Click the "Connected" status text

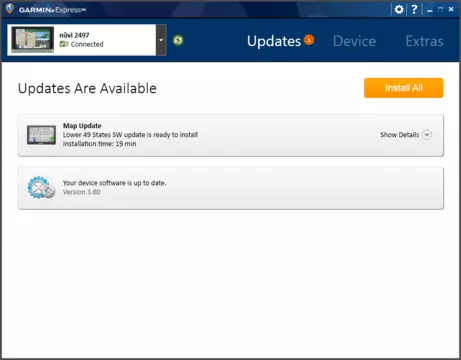[x=87, y=44]
